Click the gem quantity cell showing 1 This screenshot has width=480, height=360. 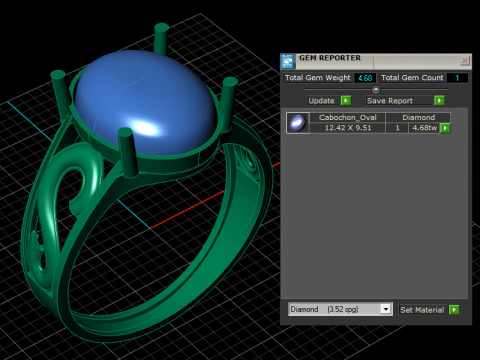point(397,128)
